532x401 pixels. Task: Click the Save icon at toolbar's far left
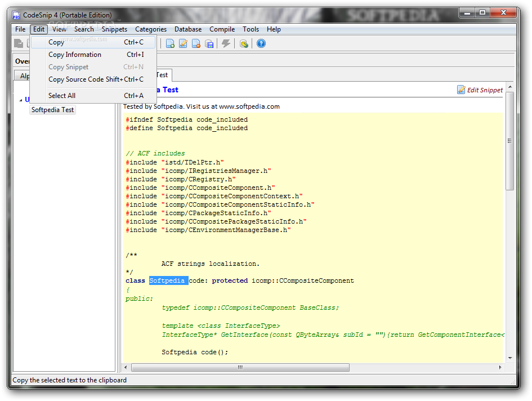point(19,43)
